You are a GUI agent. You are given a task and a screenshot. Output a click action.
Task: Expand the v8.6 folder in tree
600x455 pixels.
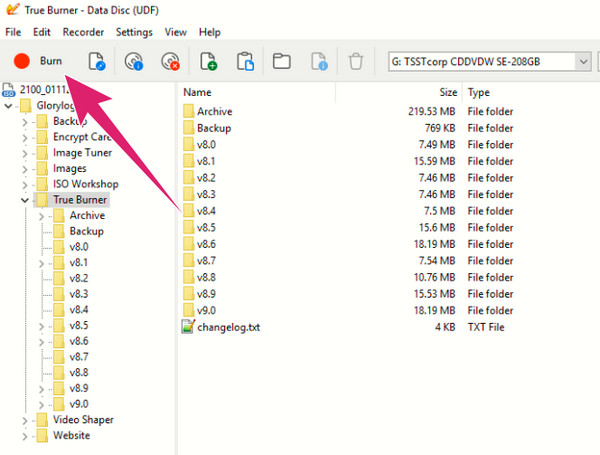41,342
